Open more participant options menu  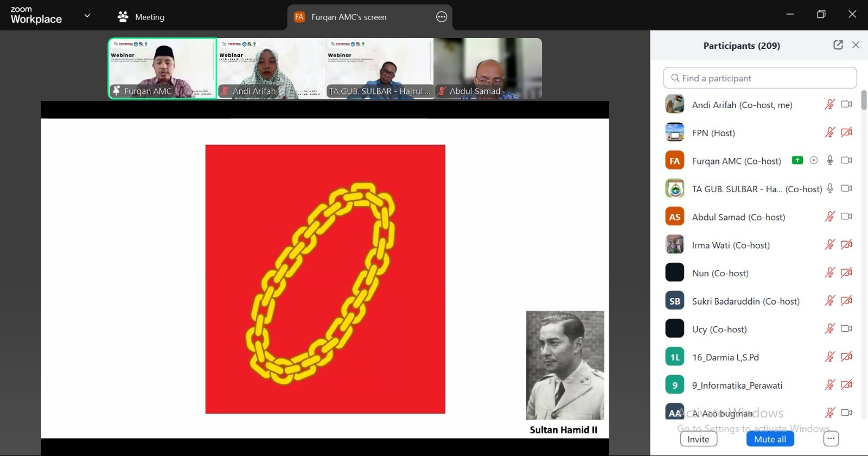[831, 439]
